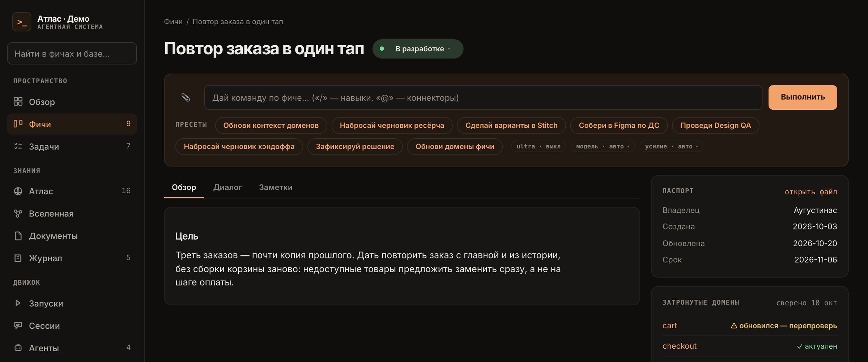The height and width of the screenshot is (362, 868).
Task: Open Задачи in the sidebar menu
Action: 72,146
